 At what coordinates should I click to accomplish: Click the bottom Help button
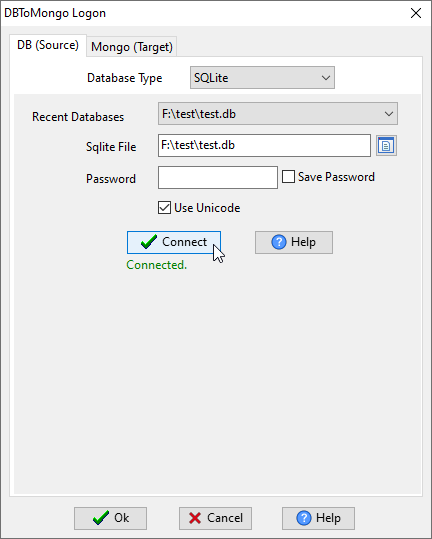tap(318, 518)
